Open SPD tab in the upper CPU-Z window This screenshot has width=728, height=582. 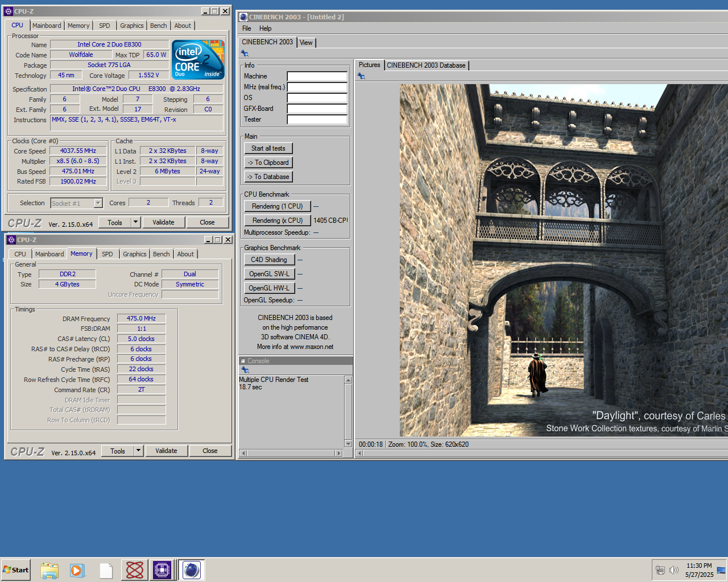[x=105, y=26]
